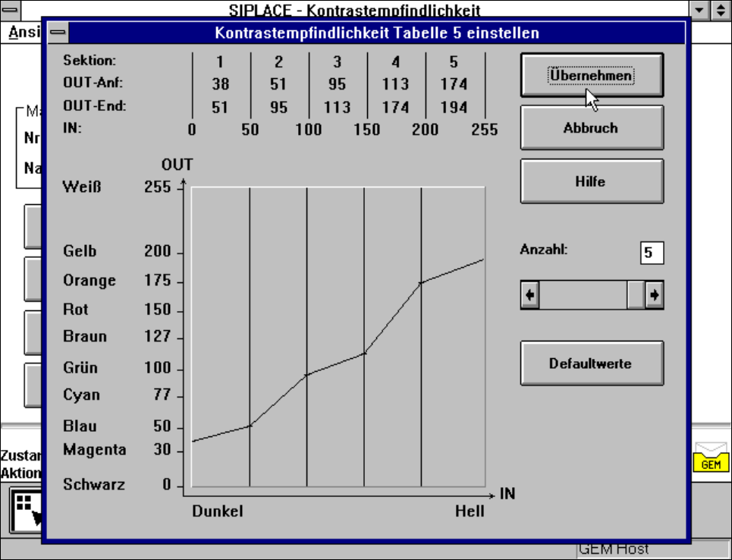Click the Cyan 77 axis label
Screen dimensions: 732x560
[117, 395]
